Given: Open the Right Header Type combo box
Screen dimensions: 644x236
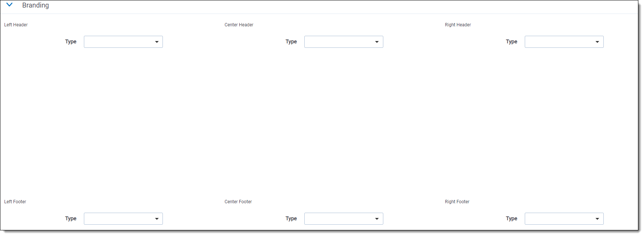Looking at the screenshot, I should [x=559, y=42].
